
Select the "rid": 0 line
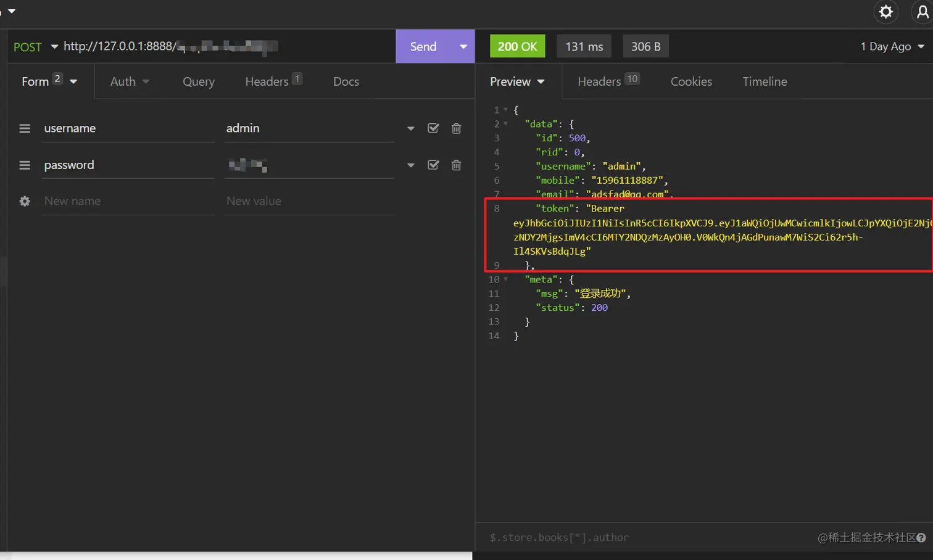coord(560,152)
